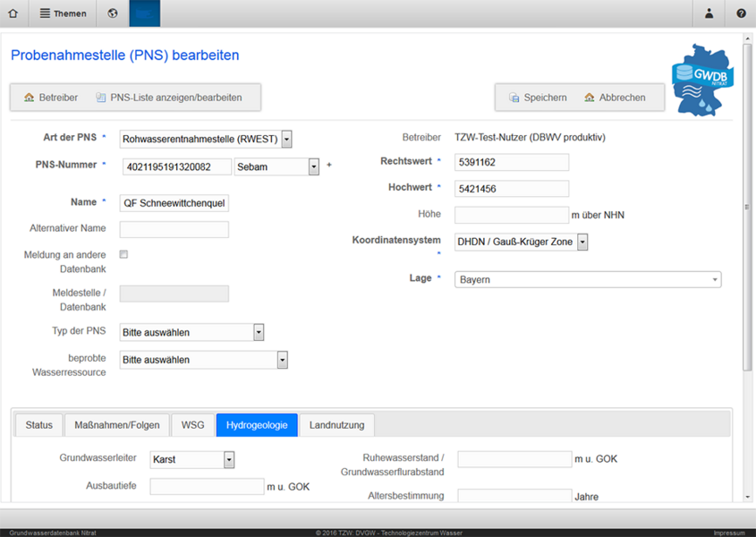Open the user profile icon
756x537 pixels.
tap(709, 13)
